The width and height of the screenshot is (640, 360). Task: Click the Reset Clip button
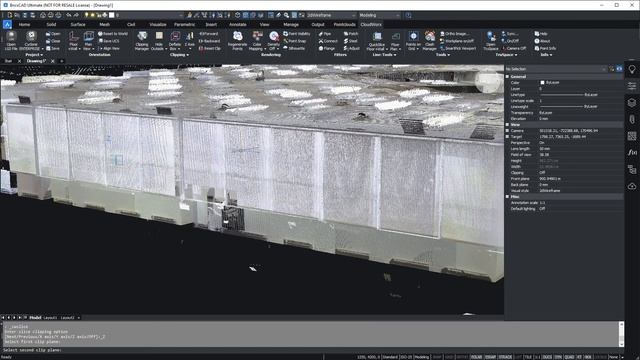click(209, 48)
